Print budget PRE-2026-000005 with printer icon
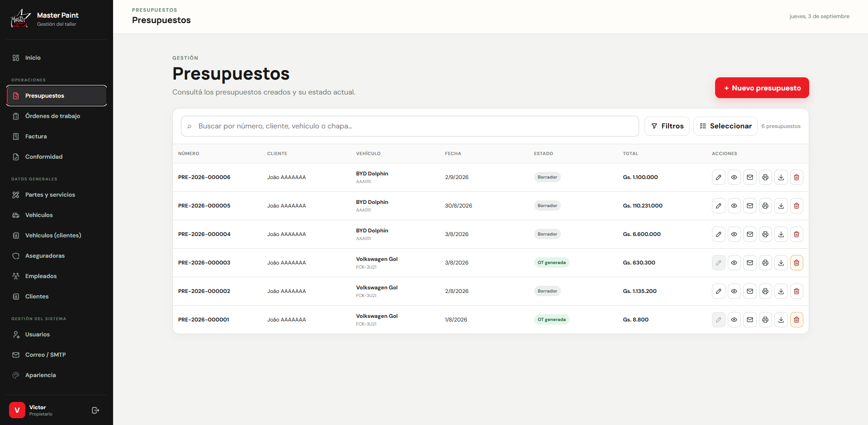The image size is (868, 425). point(765,206)
